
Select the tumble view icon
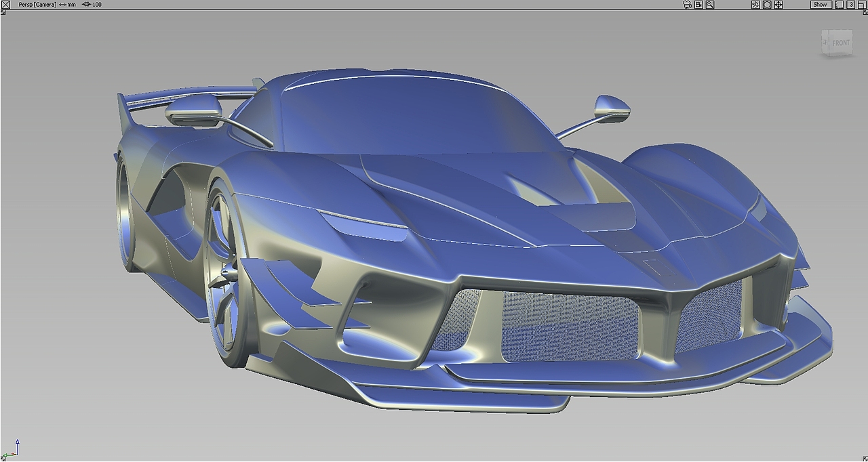click(x=755, y=4)
